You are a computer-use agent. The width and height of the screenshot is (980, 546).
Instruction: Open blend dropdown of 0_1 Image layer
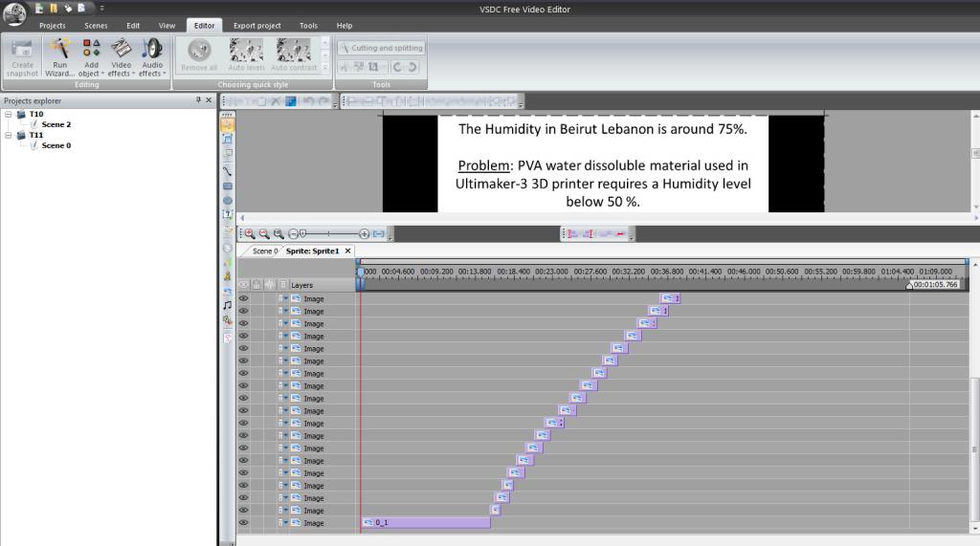286,523
